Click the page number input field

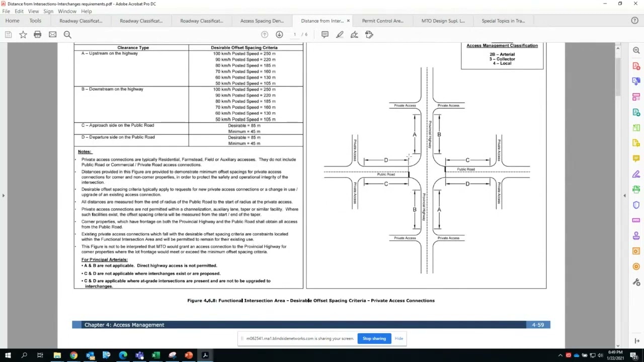(x=295, y=35)
